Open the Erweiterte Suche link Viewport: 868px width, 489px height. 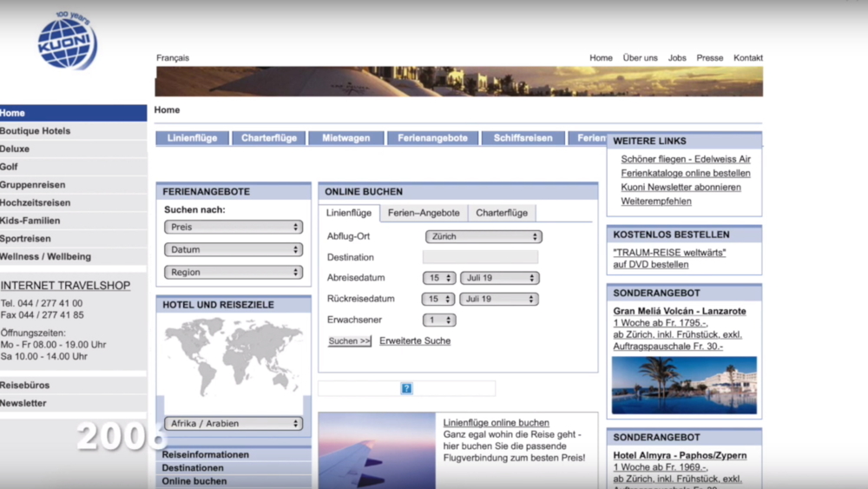[415, 341]
